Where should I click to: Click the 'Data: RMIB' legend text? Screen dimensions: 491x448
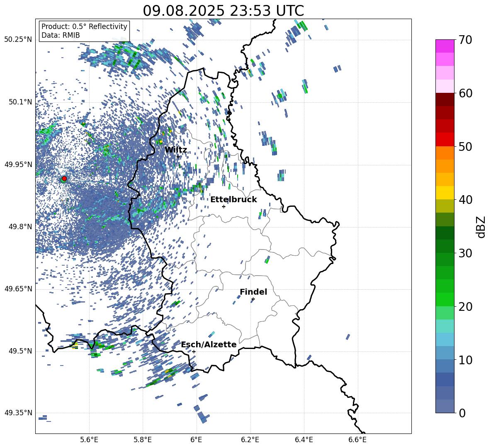(61, 35)
